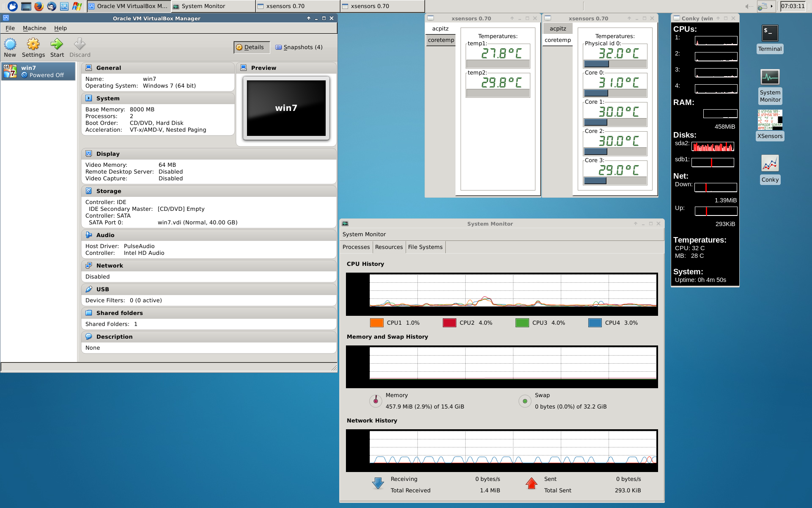Click the volume speaker icon in panel
This screenshot has width=812, height=508.
749,6
